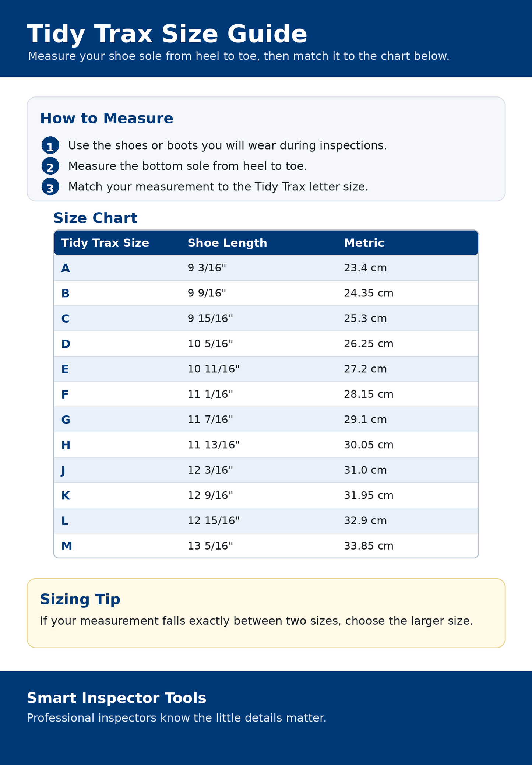Select the Tidy Trax Size column header
This screenshot has height=765, width=532.
click(105, 243)
